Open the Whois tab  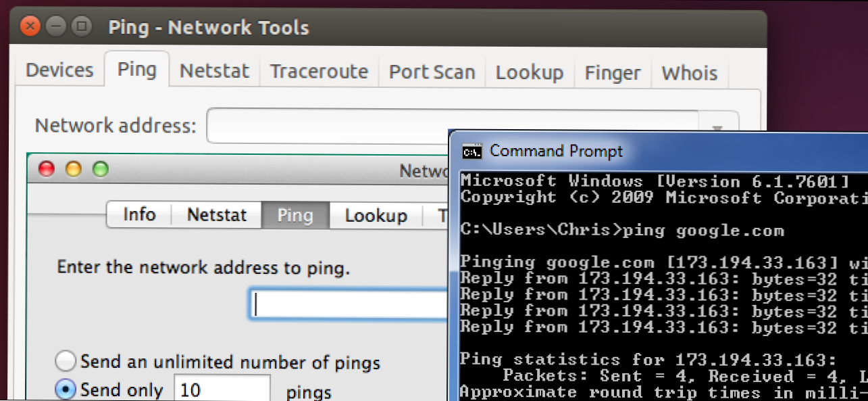coord(689,73)
